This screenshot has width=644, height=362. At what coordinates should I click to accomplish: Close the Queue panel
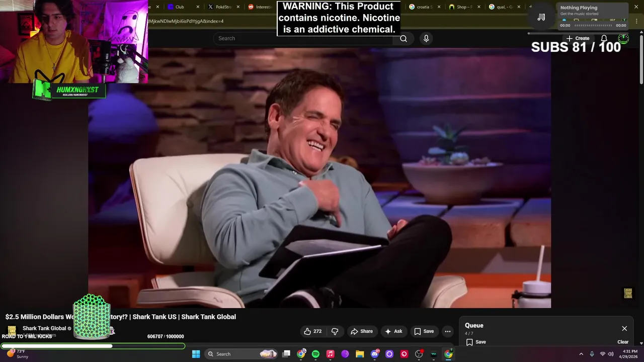pos(624,328)
